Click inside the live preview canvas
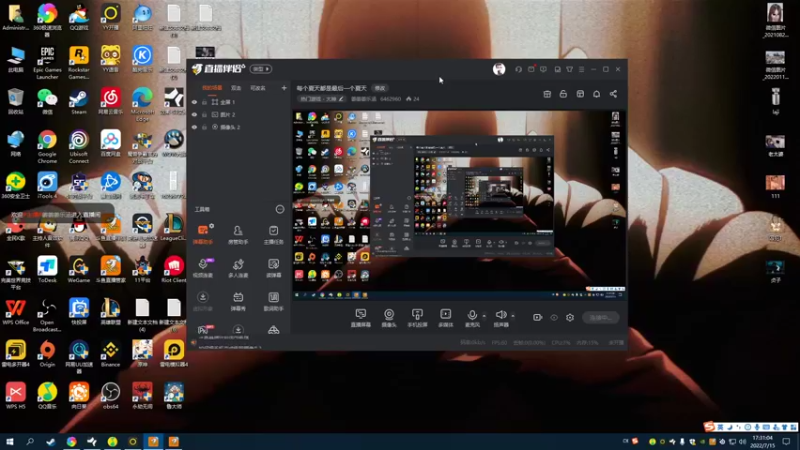This screenshot has width=800, height=450. click(x=459, y=205)
